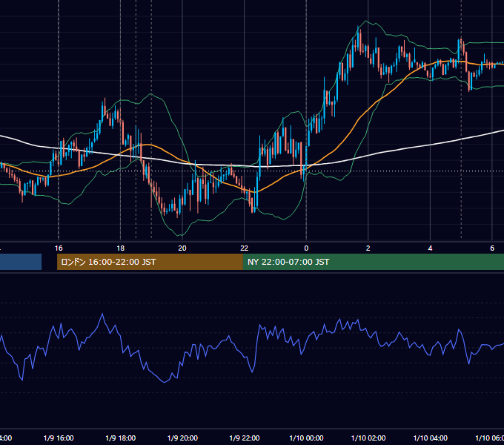Click the 1/10 04:00 time label

(431, 438)
